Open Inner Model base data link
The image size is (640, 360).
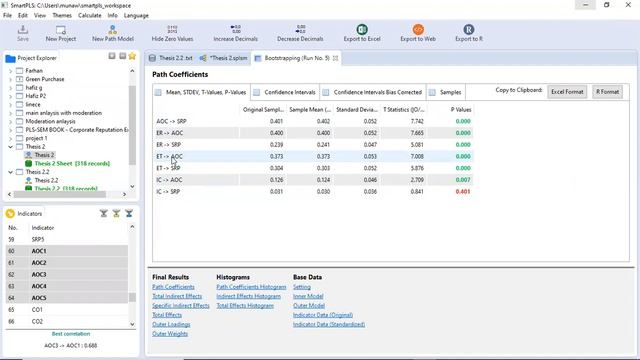(308, 296)
